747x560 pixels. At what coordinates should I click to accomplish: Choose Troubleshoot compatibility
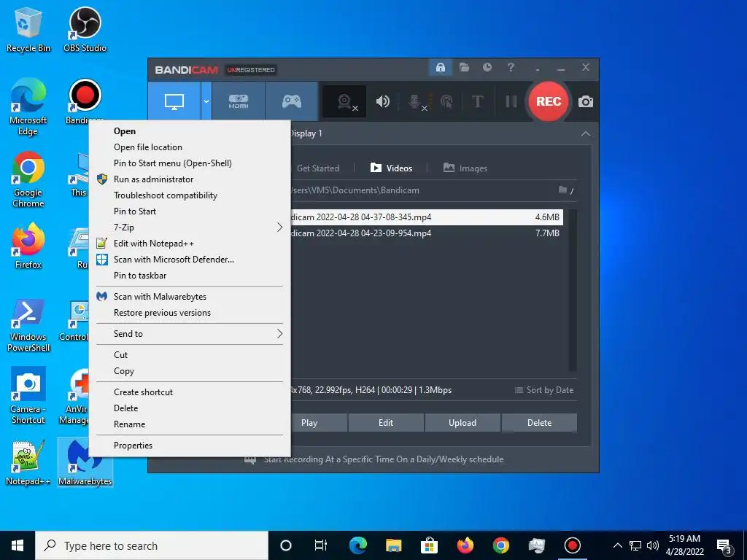coord(190,195)
